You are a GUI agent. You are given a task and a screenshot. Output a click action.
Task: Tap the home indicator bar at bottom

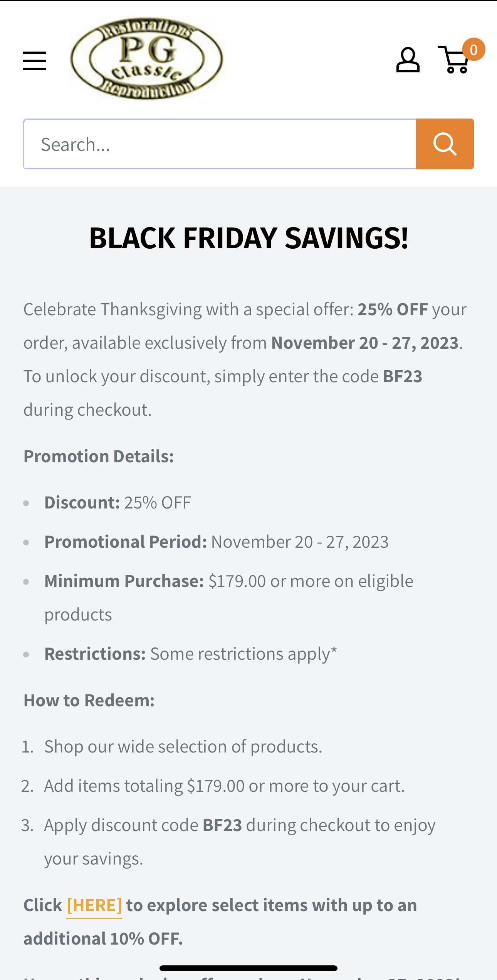point(248,968)
